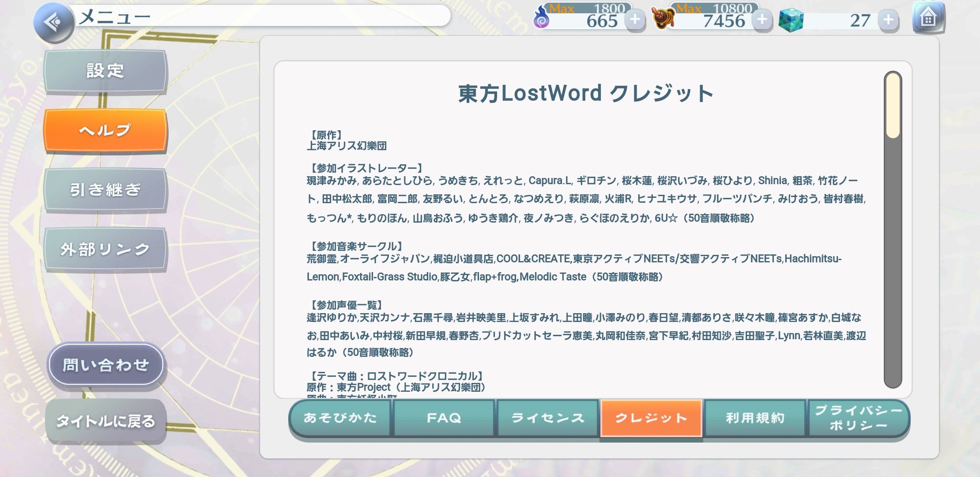Click タイトルに戻る to return to title
This screenshot has height=477, width=980.
106,421
